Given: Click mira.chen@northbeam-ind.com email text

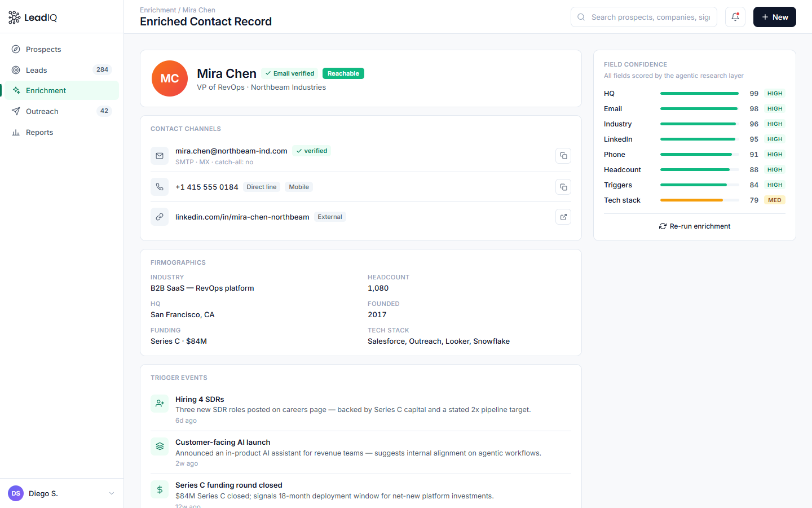Looking at the screenshot, I should click(x=231, y=151).
